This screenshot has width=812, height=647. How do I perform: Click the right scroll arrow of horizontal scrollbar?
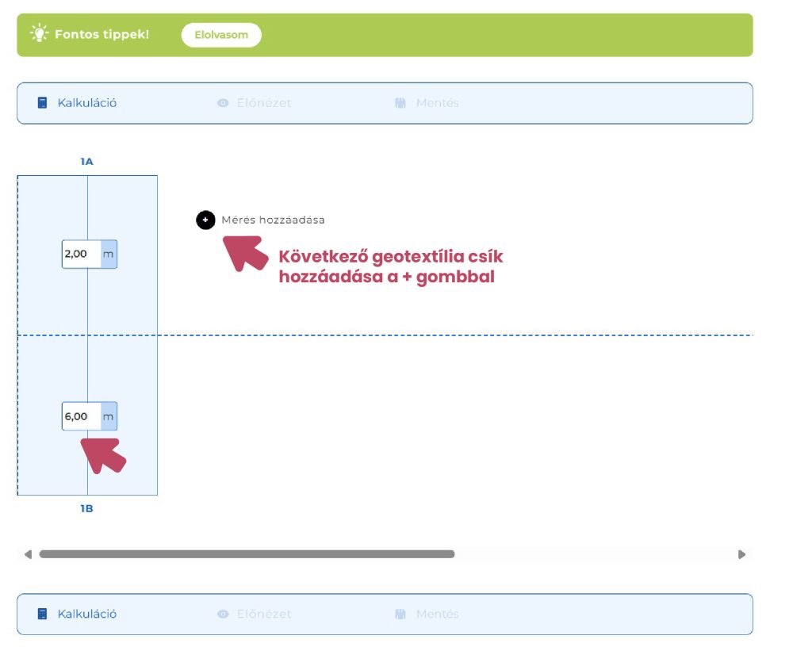[741, 554]
